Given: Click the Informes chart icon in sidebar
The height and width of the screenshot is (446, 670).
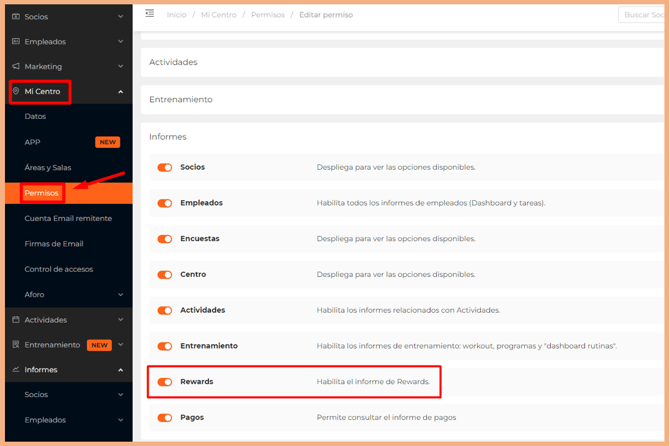Looking at the screenshot, I should (16, 370).
